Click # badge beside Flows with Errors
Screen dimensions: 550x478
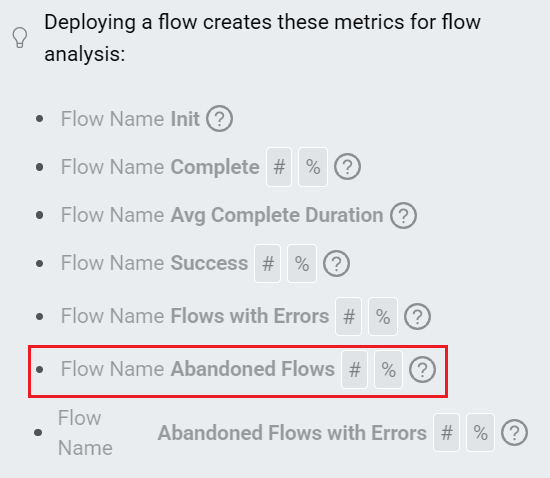click(349, 317)
